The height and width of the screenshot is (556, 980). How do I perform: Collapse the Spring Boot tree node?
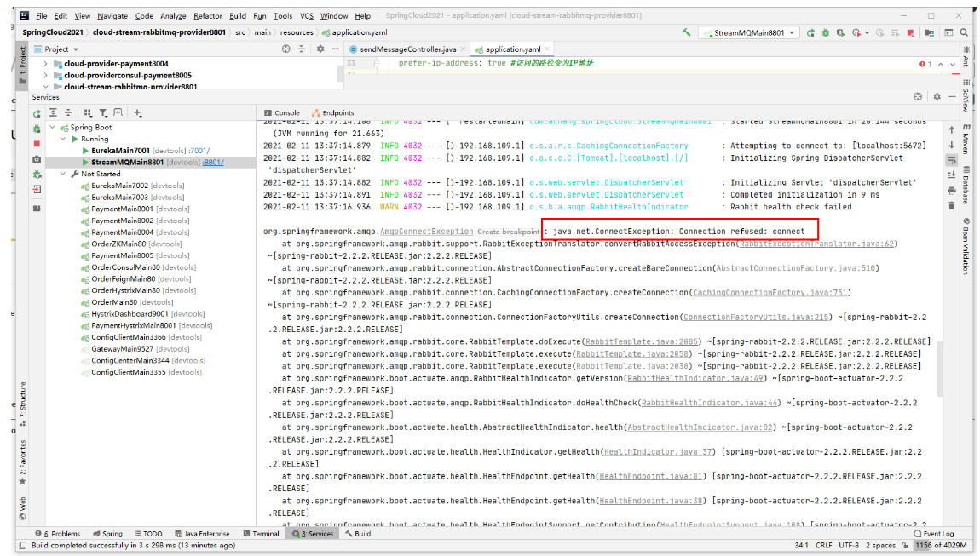tap(53, 128)
